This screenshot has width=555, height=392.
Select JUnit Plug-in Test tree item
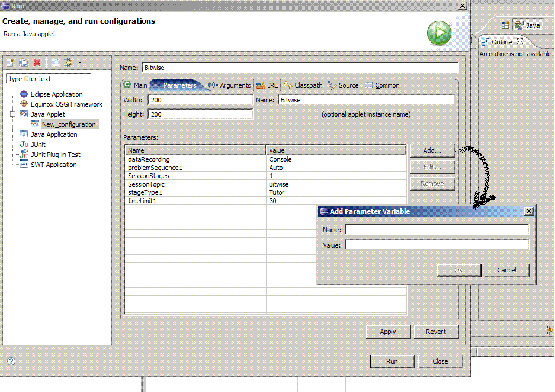click(56, 155)
